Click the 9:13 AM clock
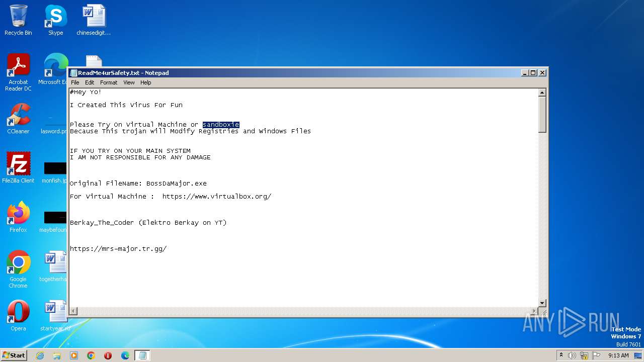The height and width of the screenshot is (362, 644). [618, 355]
